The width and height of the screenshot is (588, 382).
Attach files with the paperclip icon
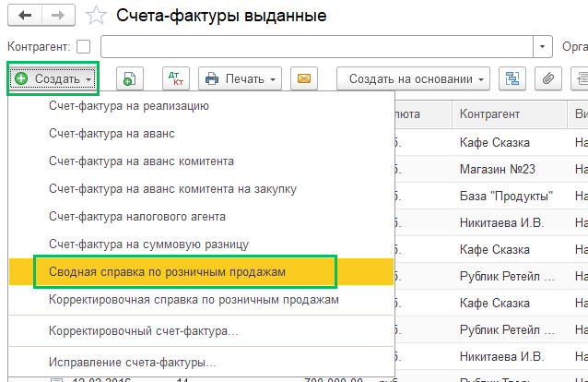pyautogui.click(x=548, y=78)
